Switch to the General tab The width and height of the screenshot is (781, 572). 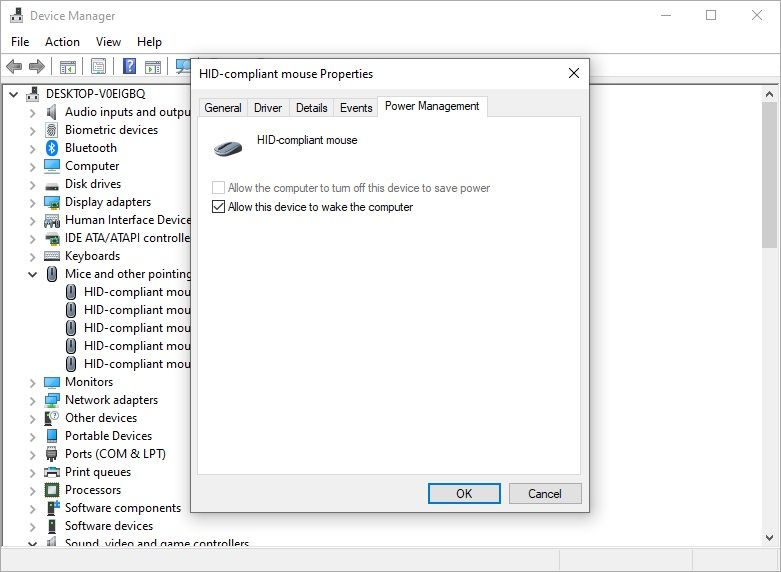(x=223, y=108)
